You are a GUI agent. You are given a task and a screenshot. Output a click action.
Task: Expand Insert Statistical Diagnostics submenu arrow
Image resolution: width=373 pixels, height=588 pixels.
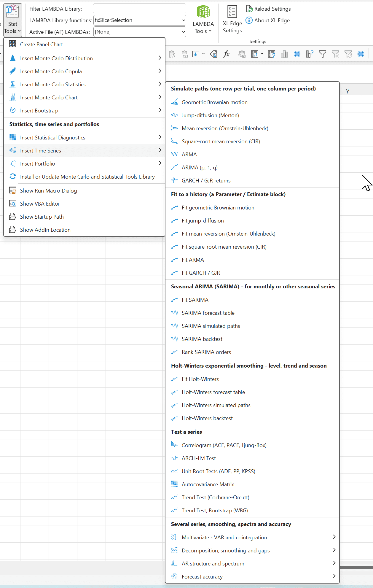coord(160,137)
